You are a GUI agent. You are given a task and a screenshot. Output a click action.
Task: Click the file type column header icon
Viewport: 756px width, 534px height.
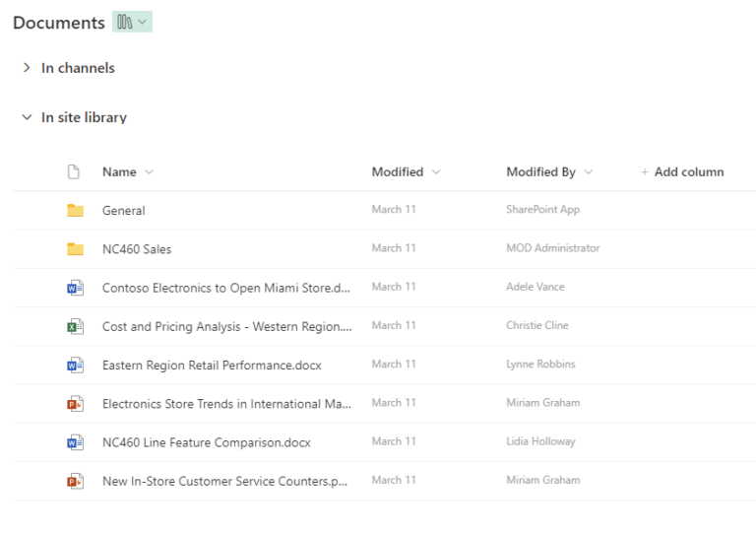(x=73, y=171)
